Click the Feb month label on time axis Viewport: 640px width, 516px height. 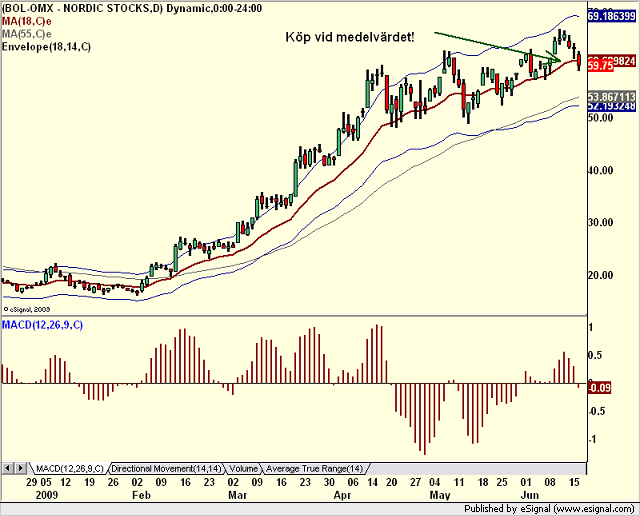point(141,495)
